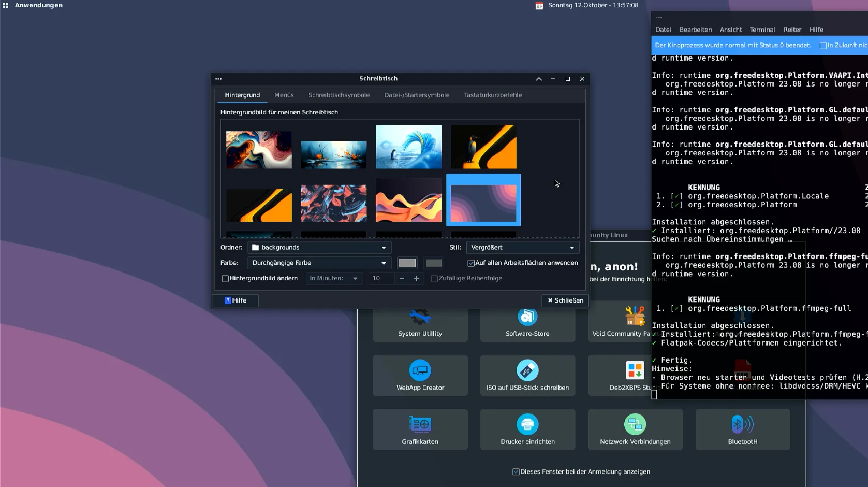Expand the Ordner backgrounds dropdown

[319, 248]
